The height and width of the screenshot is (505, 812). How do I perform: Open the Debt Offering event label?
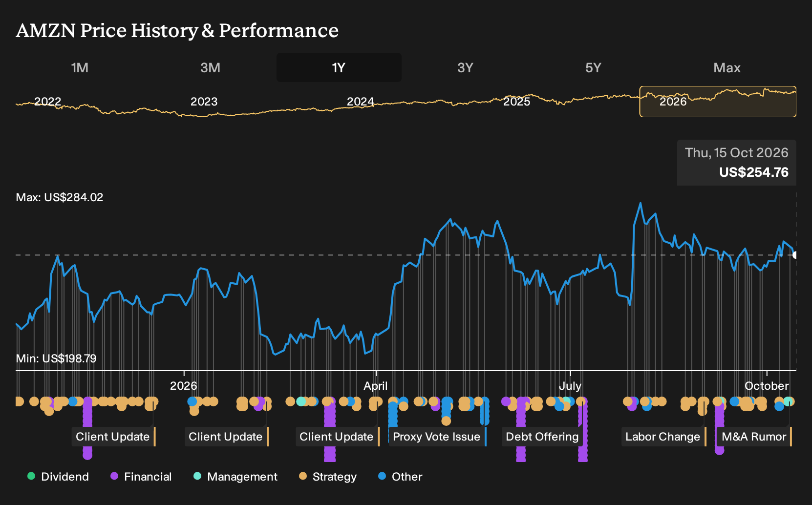coord(543,437)
